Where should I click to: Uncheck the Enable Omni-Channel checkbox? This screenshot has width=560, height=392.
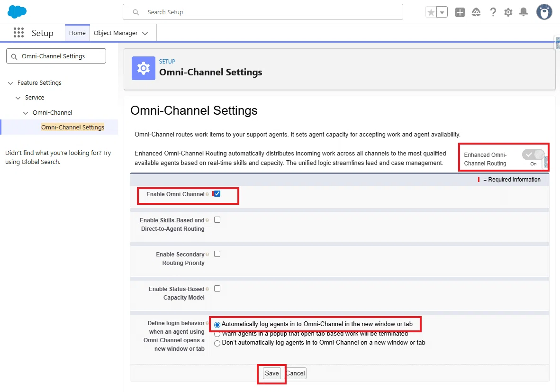tap(217, 194)
